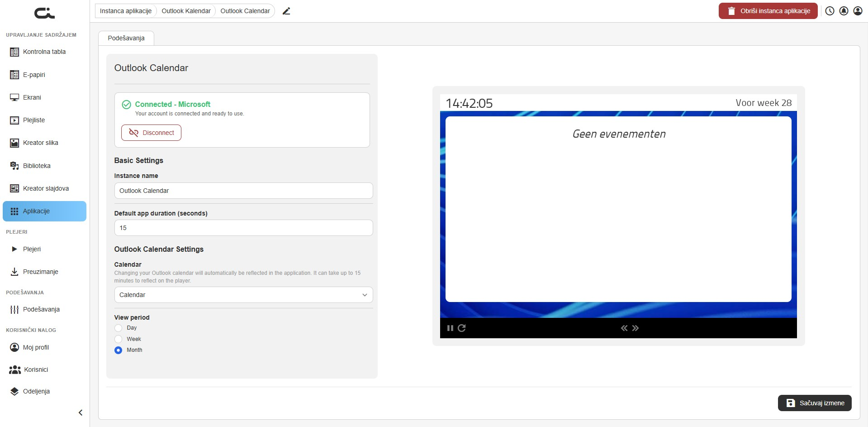
Task: Click the Odeljenja layers icon
Action: coord(14,391)
